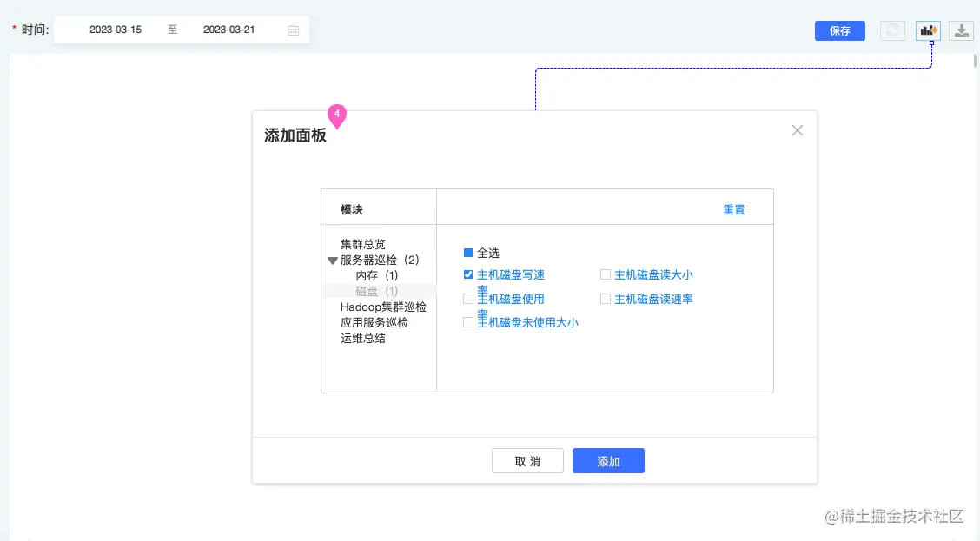This screenshot has width=980, height=541.
Task: Toggle the 全选 checkbox
Action: 468,253
